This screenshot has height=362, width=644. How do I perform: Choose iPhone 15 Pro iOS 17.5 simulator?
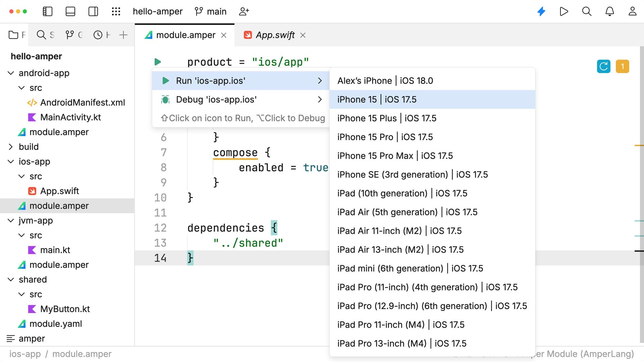[x=432, y=137]
